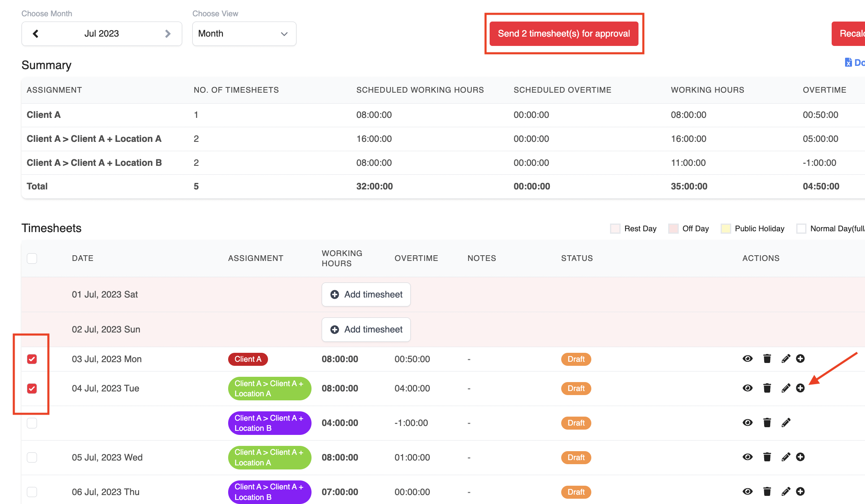The image size is (865, 504).
Task: Click trash icon on 06 Jul row
Action: [x=767, y=492]
